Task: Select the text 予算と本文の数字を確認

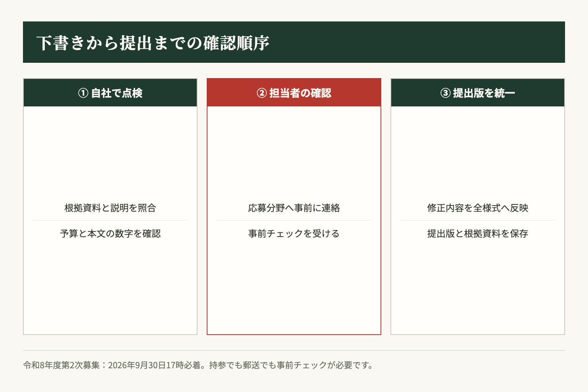Action: point(110,234)
